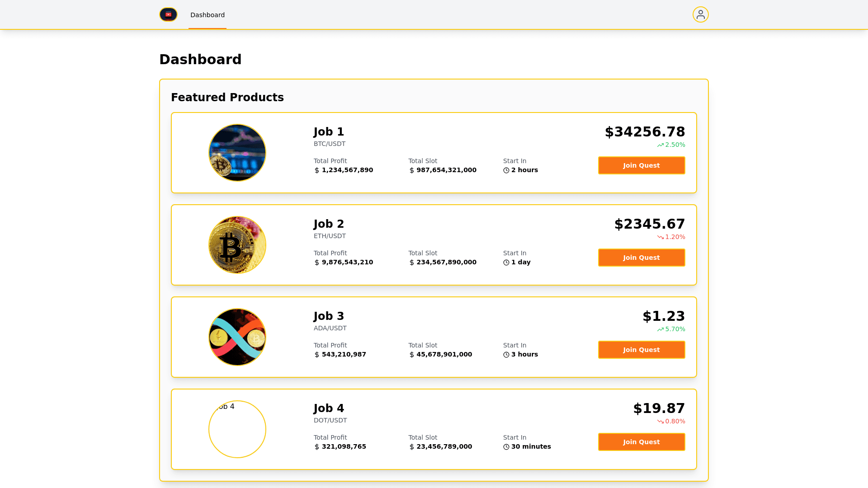Click the Job 4 clock icon

coord(506,447)
